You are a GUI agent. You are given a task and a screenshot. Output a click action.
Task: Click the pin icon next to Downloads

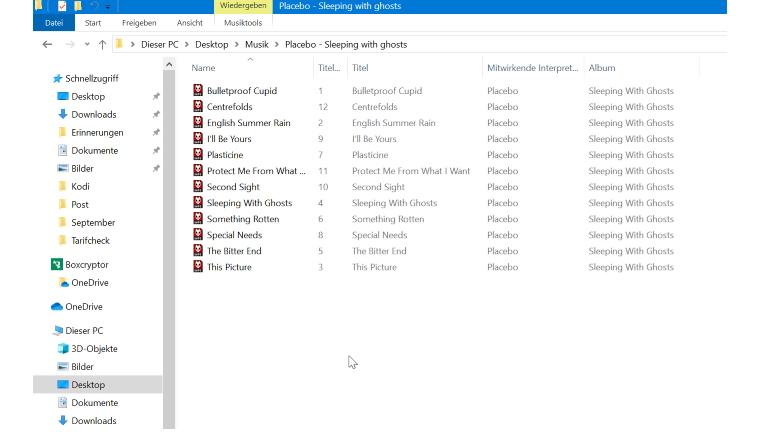[x=155, y=115]
